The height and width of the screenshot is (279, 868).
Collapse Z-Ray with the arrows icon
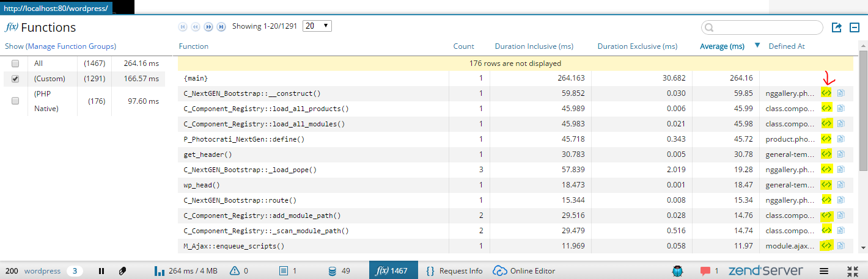[x=853, y=270]
